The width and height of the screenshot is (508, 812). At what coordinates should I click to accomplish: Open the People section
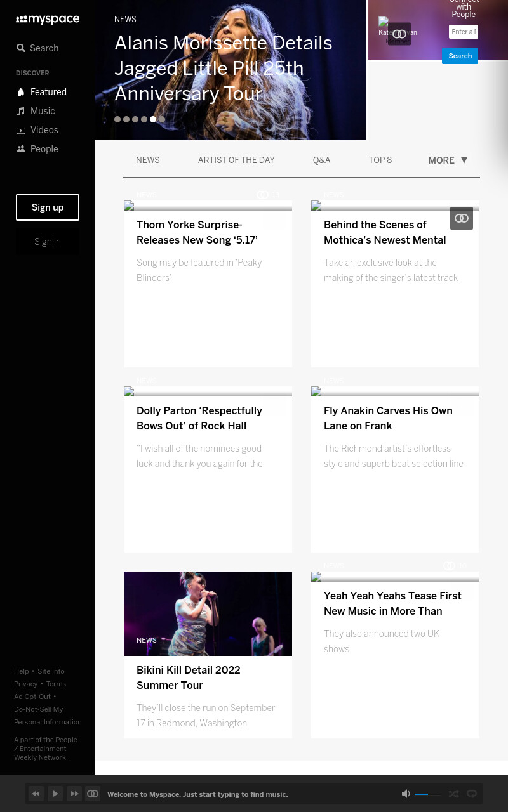pyautogui.click(x=37, y=149)
